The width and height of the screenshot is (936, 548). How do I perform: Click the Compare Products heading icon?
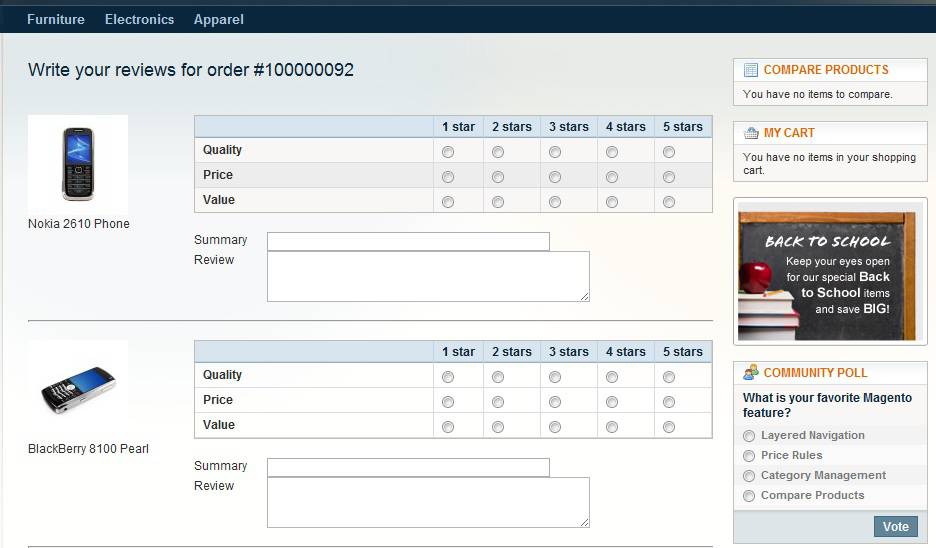[750, 70]
